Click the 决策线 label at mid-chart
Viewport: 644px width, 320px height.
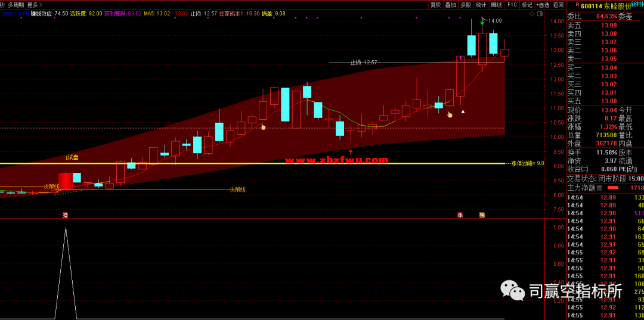click(237, 189)
